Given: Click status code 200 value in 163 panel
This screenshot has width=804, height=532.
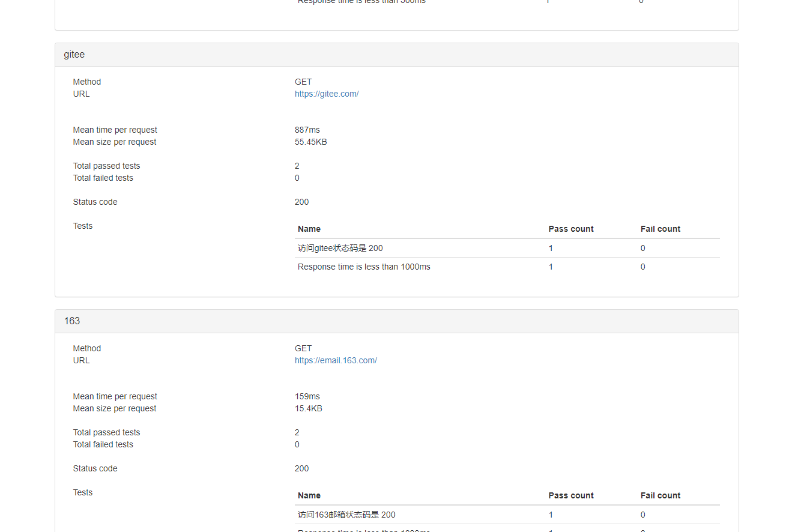Looking at the screenshot, I should coord(302,468).
